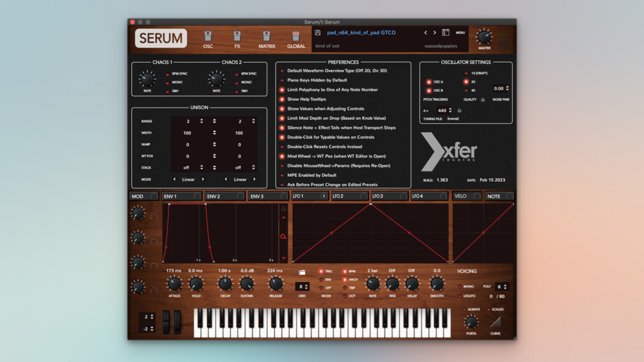Viewport: 644px width, 362px height.
Task: Click the GLOBAL page switch icon
Action: (x=295, y=36)
